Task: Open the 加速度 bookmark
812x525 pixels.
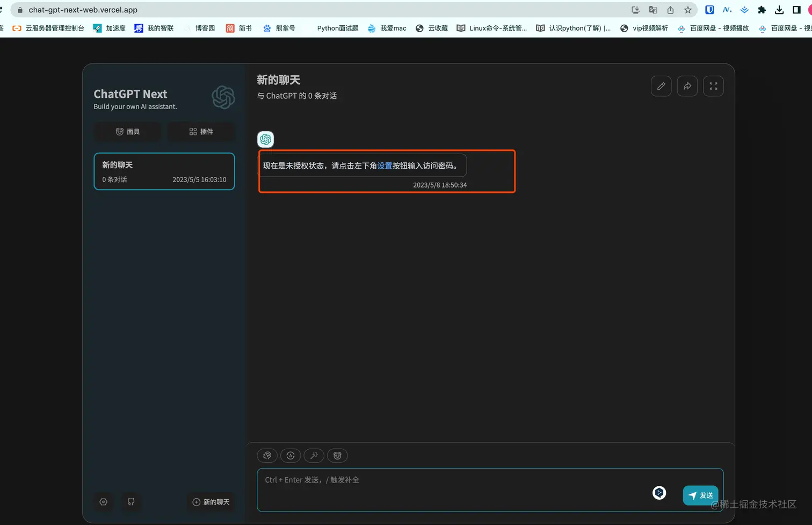Action: click(109, 28)
